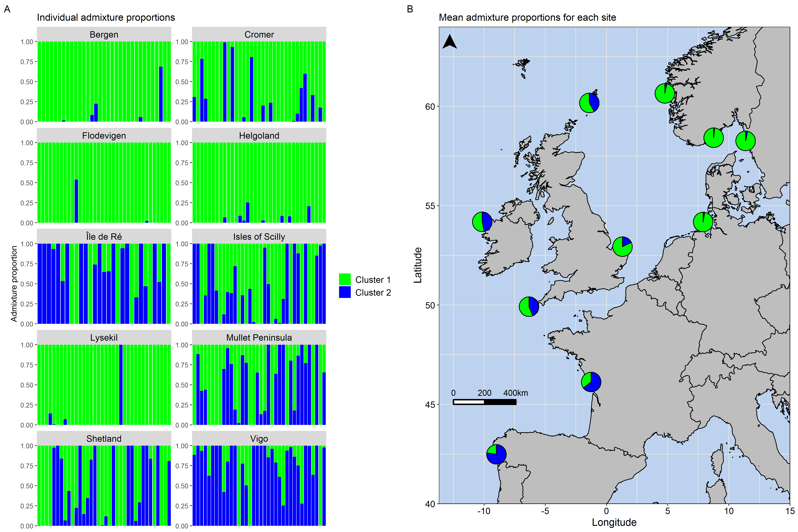
Task: Click the title Mean admixture proportions for each site
Action: coord(527,18)
